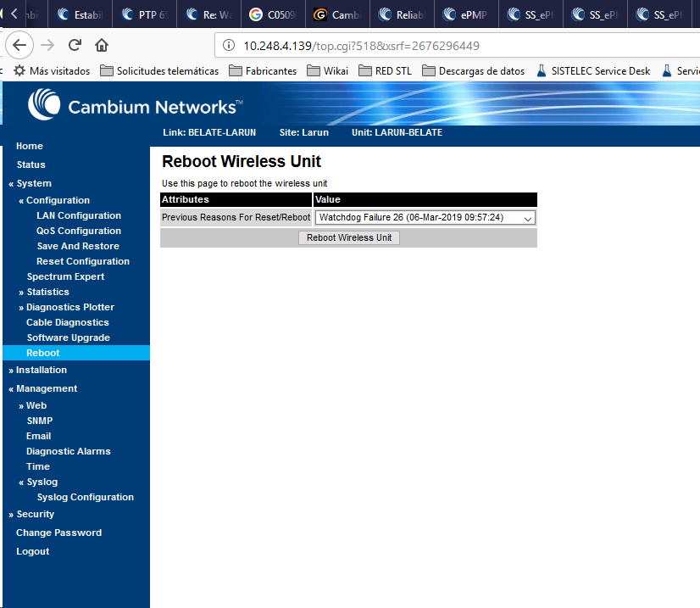Expand the Installation menu section
The width and height of the screenshot is (700, 608).
click(41, 370)
